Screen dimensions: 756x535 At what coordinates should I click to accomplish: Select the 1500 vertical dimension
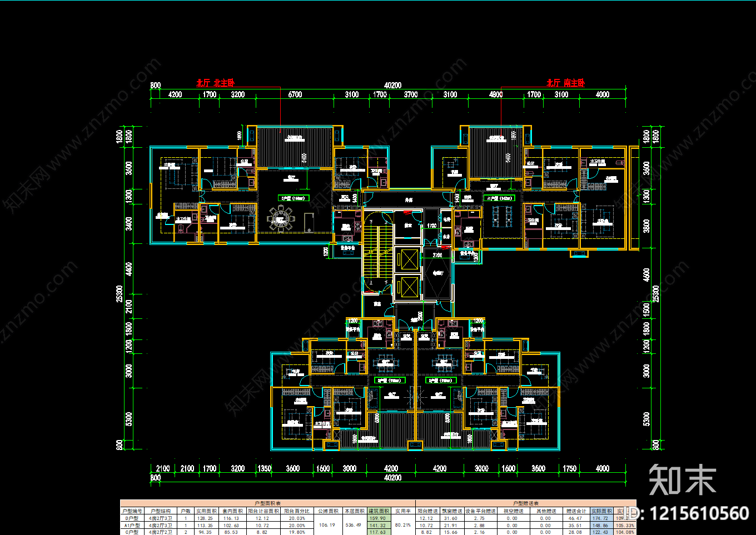pos(646,310)
